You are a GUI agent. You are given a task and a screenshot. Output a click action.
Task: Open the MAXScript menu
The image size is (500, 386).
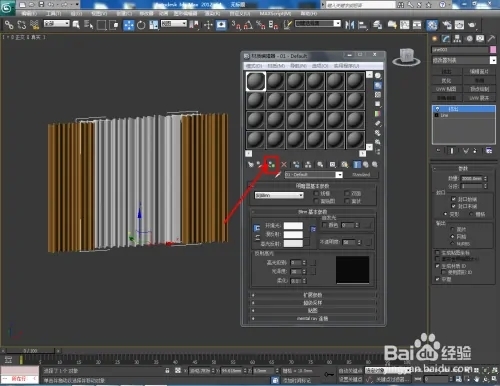click(x=275, y=14)
